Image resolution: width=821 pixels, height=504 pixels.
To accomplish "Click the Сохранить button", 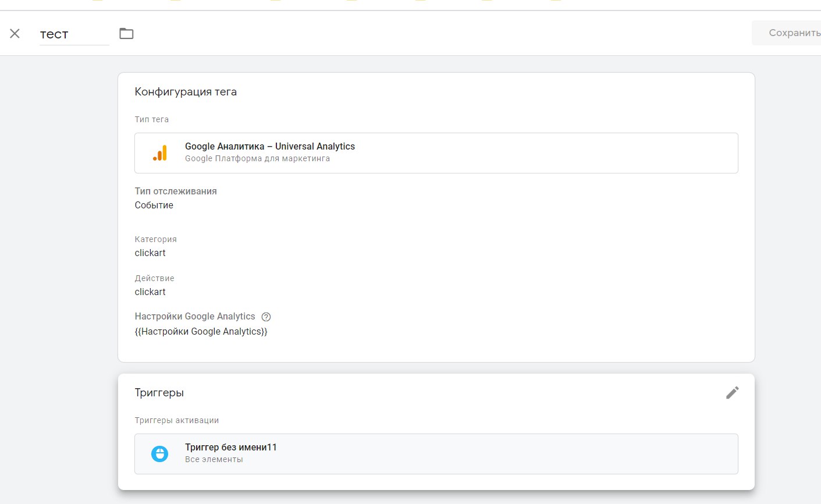I will click(787, 33).
